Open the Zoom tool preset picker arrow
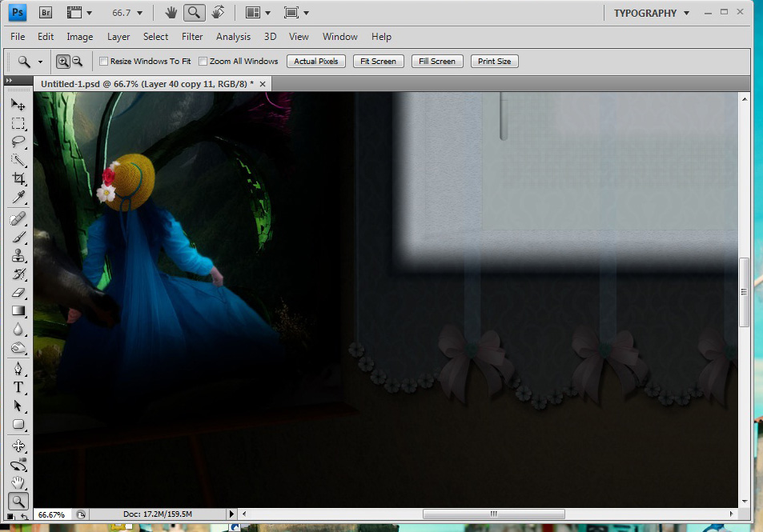The width and height of the screenshot is (763, 532). (x=40, y=62)
